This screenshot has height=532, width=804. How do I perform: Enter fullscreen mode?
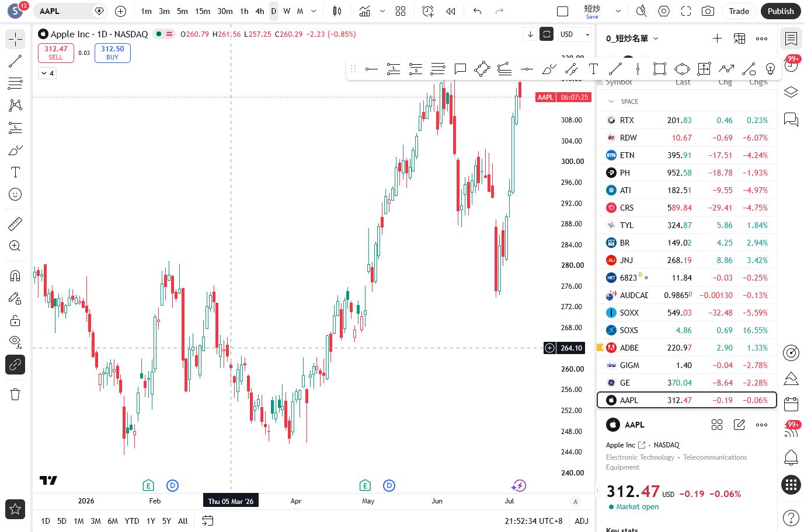(x=686, y=11)
